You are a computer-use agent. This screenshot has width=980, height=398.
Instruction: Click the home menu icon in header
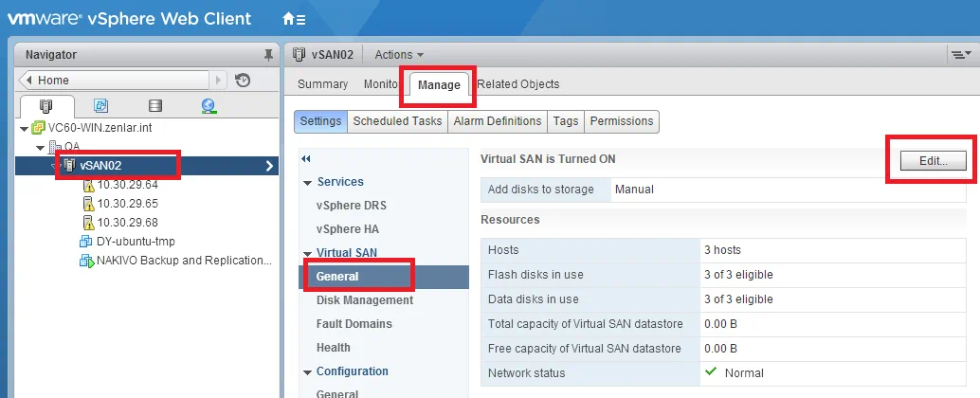point(294,19)
